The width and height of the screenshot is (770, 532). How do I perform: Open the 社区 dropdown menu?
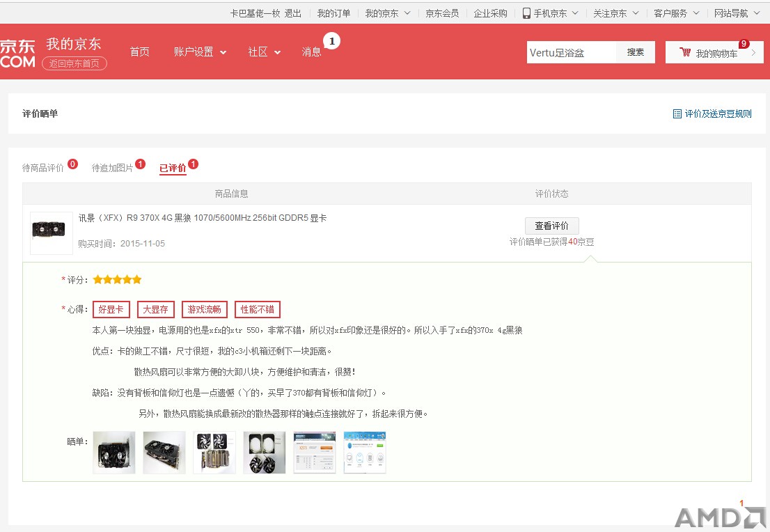(264, 52)
